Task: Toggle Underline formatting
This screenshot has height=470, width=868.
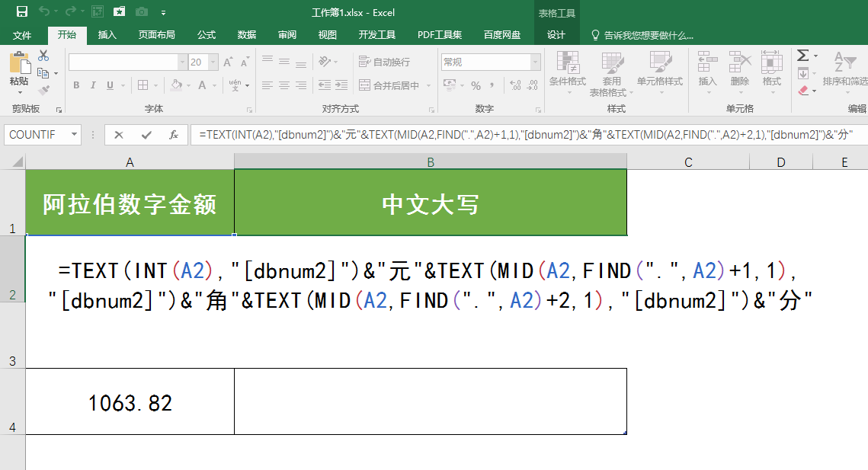Action: (x=110, y=85)
